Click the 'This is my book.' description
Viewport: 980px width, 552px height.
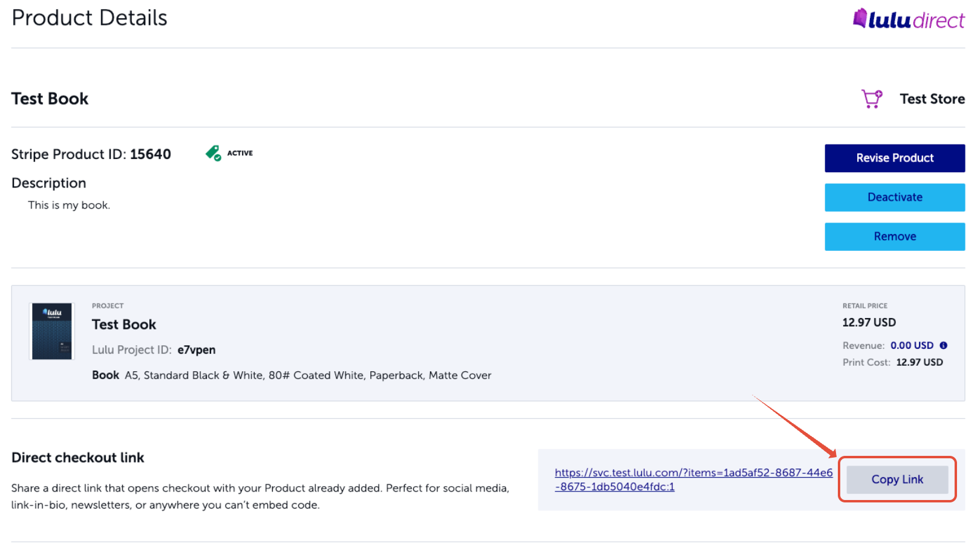pos(69,205)
